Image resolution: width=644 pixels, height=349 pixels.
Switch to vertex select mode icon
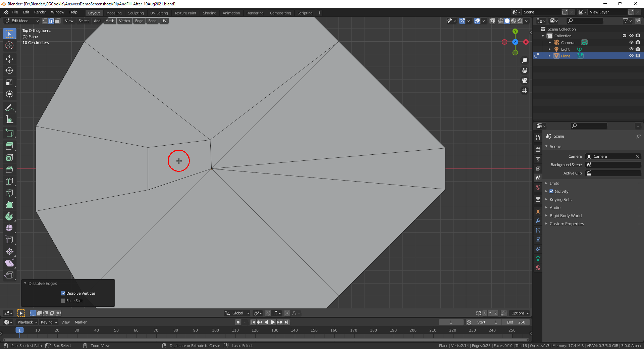[45, 21]
